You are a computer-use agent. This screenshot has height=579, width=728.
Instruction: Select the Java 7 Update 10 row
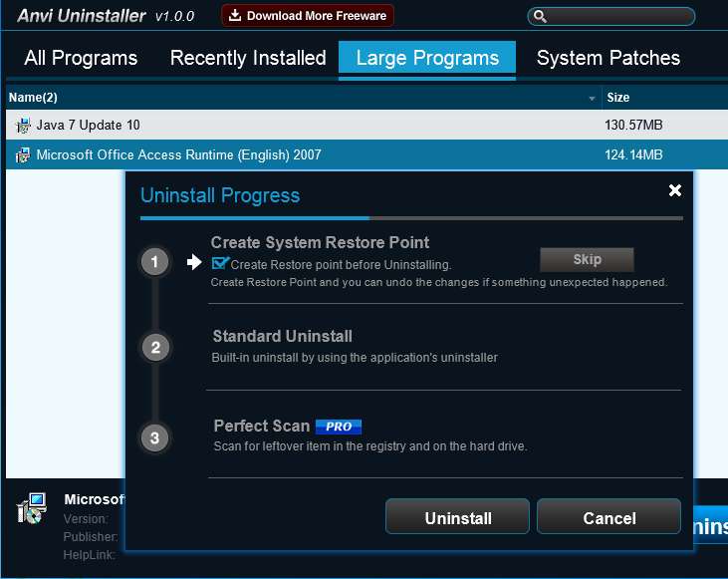(366, 125)
